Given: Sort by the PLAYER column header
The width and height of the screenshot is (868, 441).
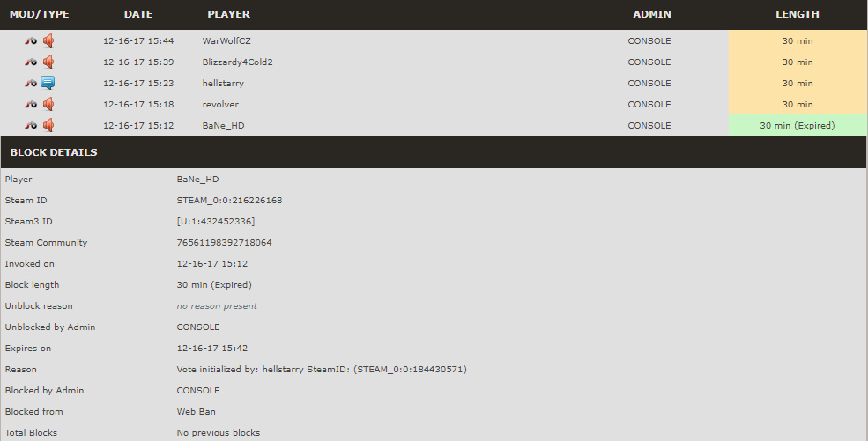Looking at the screenshot, I should click(x=228, y=14).
